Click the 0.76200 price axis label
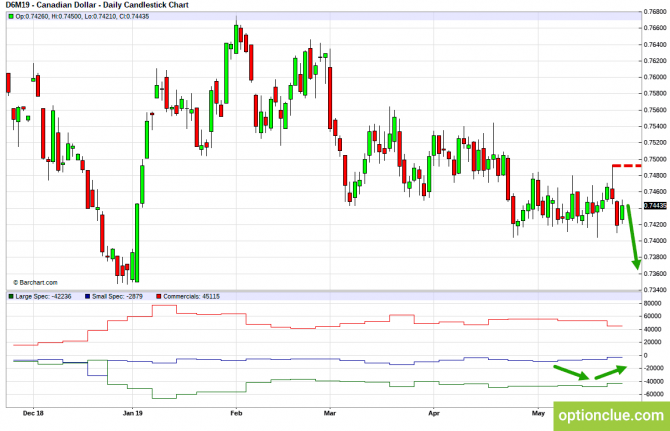Screen dimensions: 670x431 coord(655,61)
